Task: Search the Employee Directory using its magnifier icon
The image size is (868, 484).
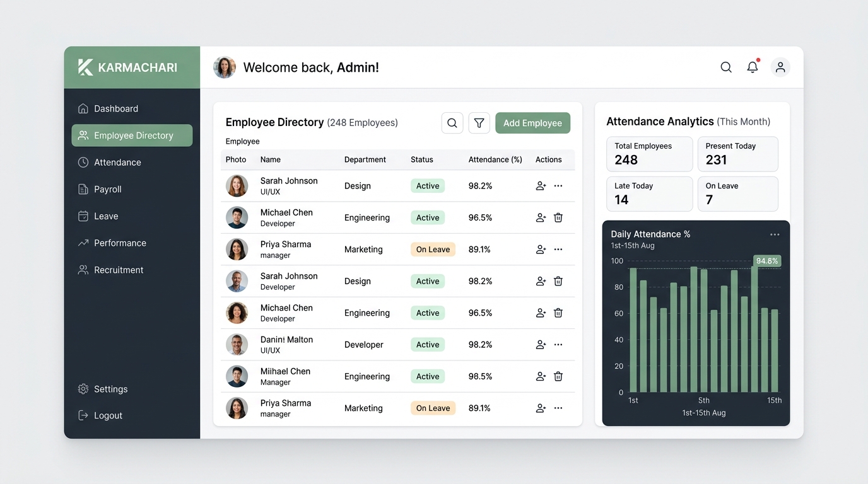Action: [452, 123]
